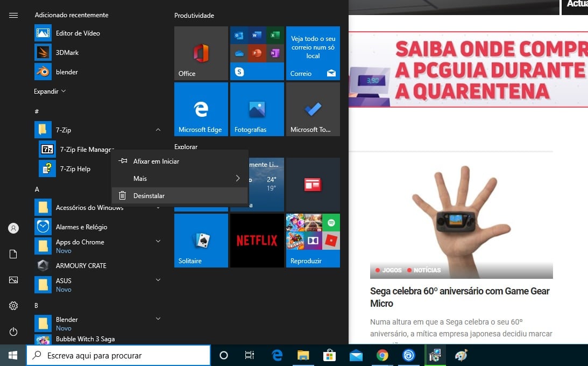The height and width of the screenshot is (366, 588).
Task: Expand the recently added list with Expandir
Action: point(50,91)
